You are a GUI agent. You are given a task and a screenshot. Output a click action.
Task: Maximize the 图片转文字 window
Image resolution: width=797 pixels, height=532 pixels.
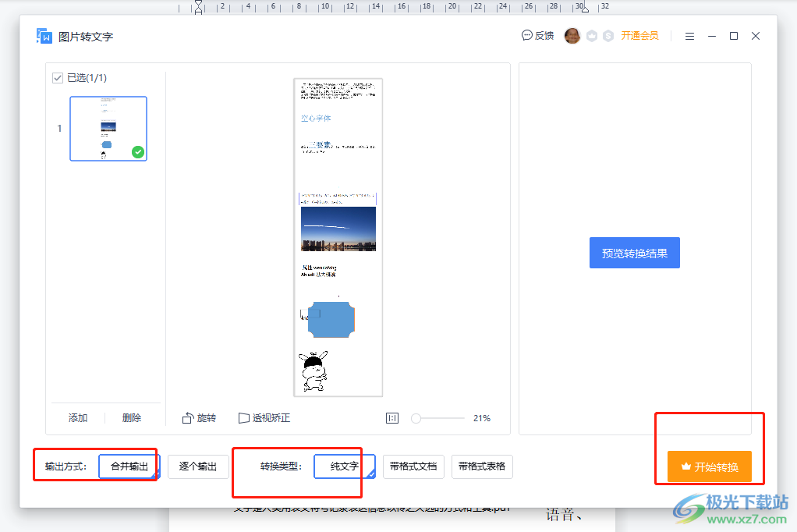point(734,36)
